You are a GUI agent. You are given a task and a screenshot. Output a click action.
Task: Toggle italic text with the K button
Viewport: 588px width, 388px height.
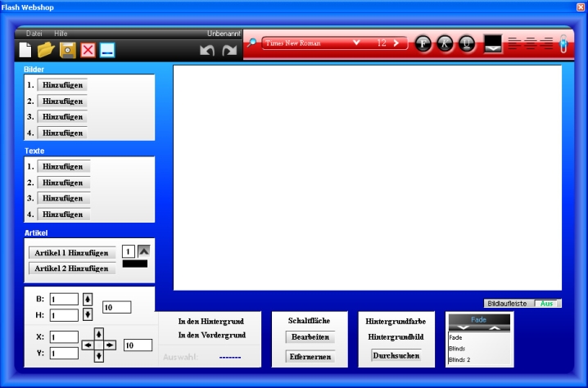[x=445, y=43]
